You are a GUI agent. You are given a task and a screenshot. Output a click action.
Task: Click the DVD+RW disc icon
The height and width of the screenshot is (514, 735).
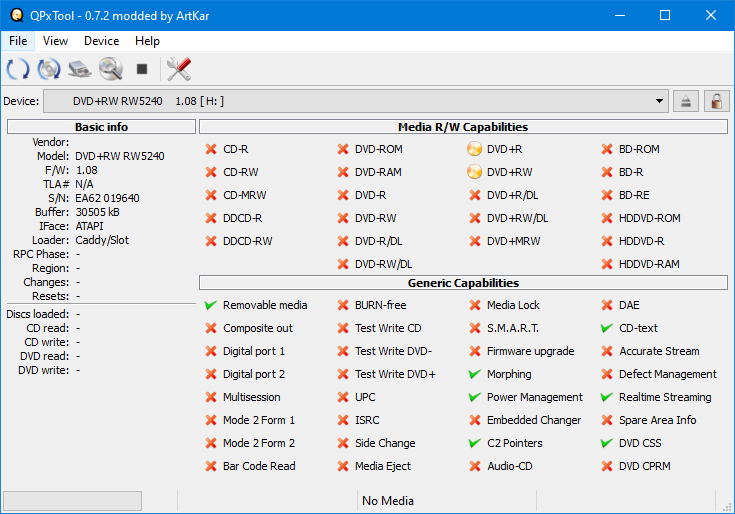point(474,172)
